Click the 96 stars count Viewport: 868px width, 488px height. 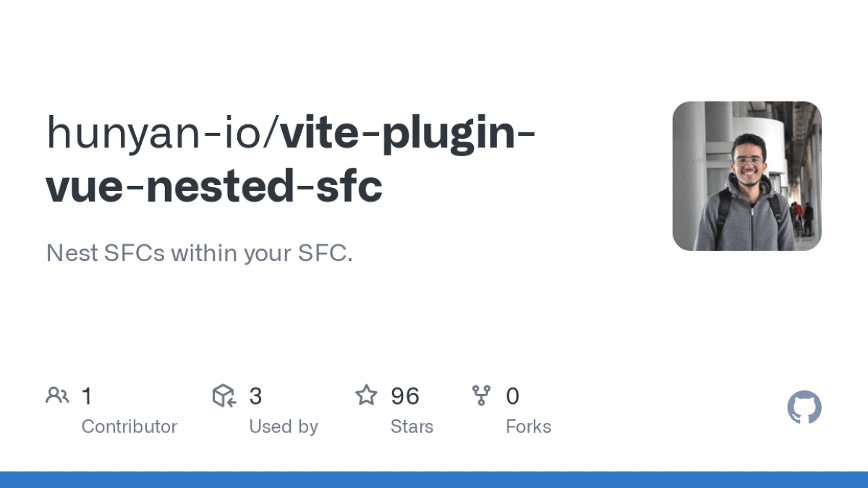pos(405,396)
